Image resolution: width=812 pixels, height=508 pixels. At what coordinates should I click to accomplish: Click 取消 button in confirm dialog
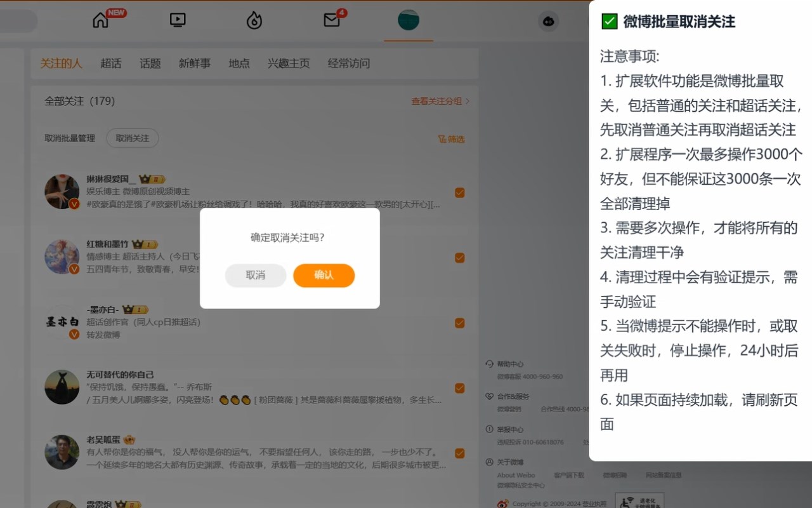(256, 275)
